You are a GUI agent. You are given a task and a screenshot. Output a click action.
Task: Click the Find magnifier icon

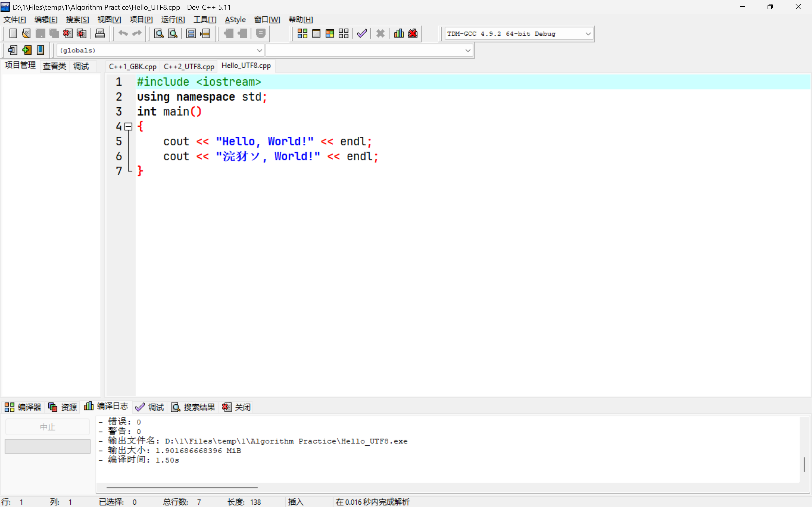159,34
